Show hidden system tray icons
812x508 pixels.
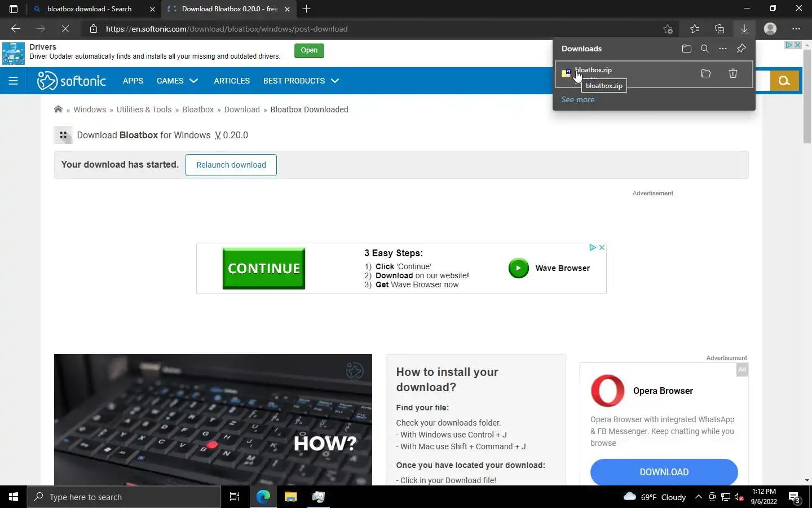[x=698, y=497]
